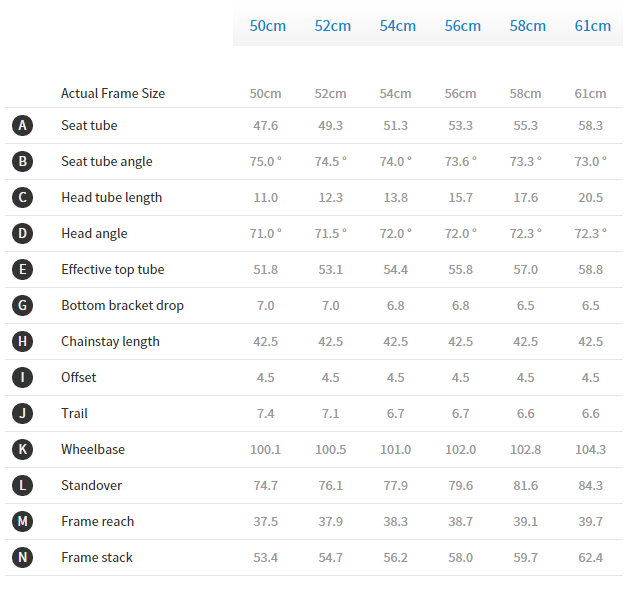Click the G badge for Bottom bracket drop
627x591 pixels.
pos(23,306)
